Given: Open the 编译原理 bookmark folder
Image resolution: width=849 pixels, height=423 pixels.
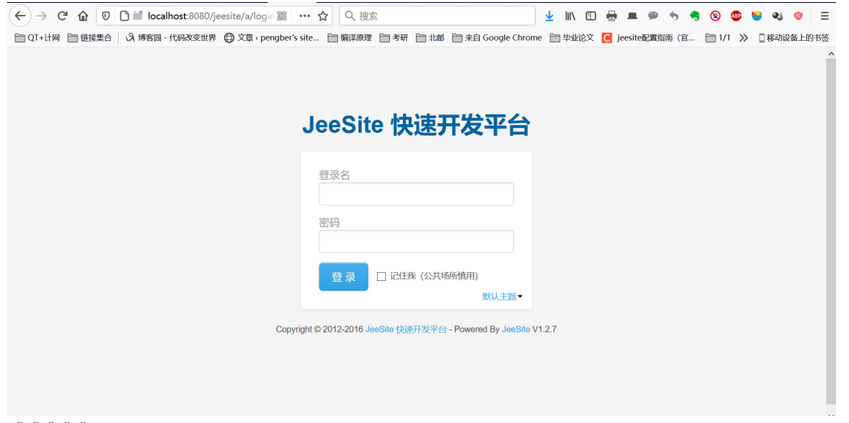Looking at the screenshot, I should (x=350, y=38).
